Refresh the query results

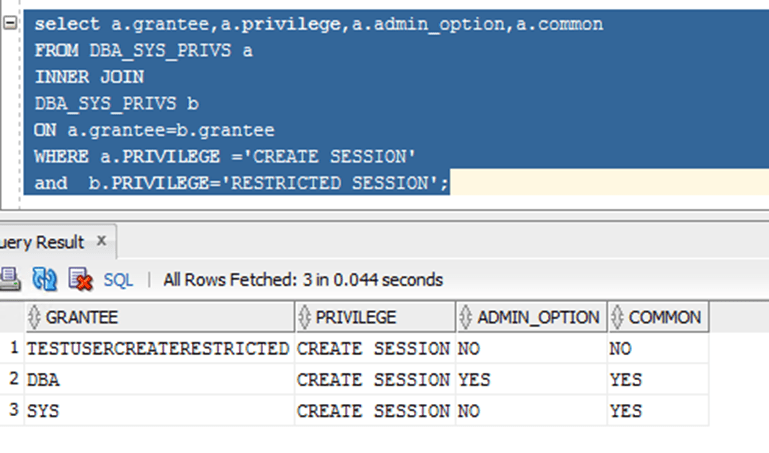tap(44, 279)
